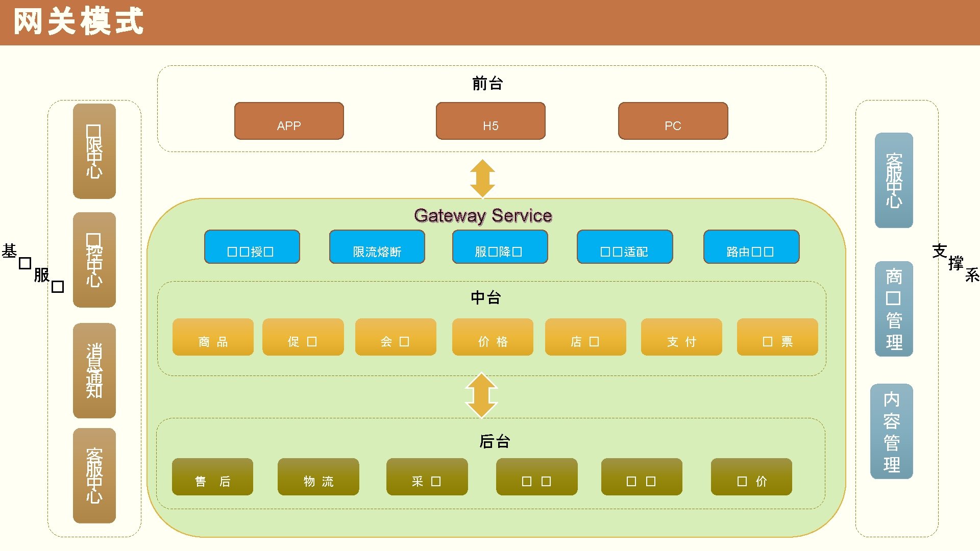Click the 消息通知 vertical box on left
This screenshot has height=551, width=980.
tap(94, 370)
